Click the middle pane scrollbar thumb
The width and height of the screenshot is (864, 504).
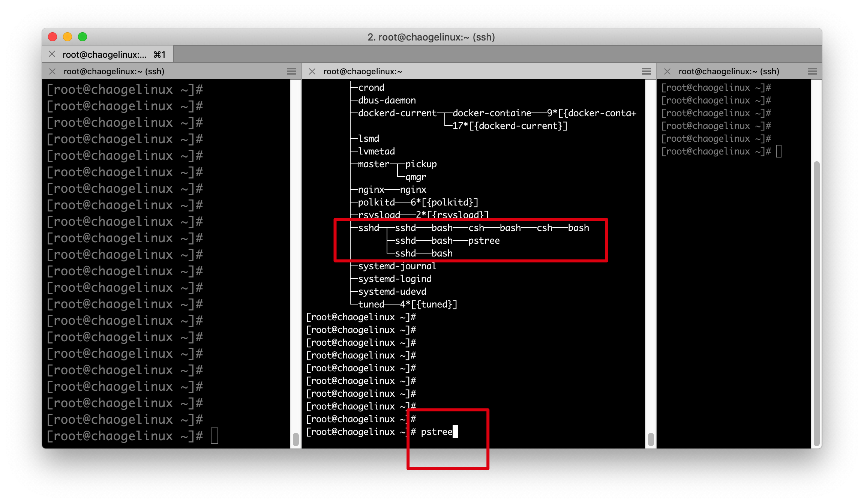click(651, 439)
